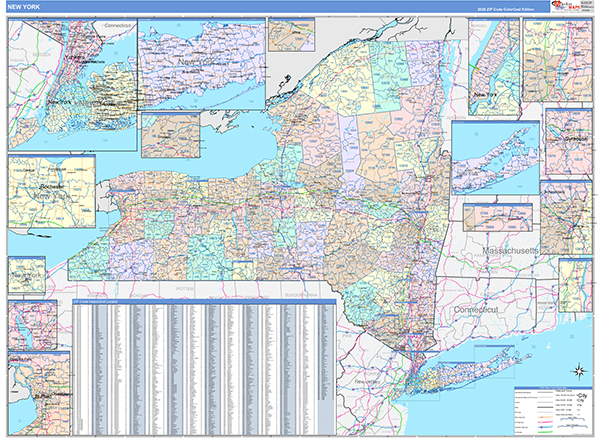Image resolution: width=600 pixels, height=438 pixels.
Task: Click the pink US highway legend line
Action: click(545, 422)
